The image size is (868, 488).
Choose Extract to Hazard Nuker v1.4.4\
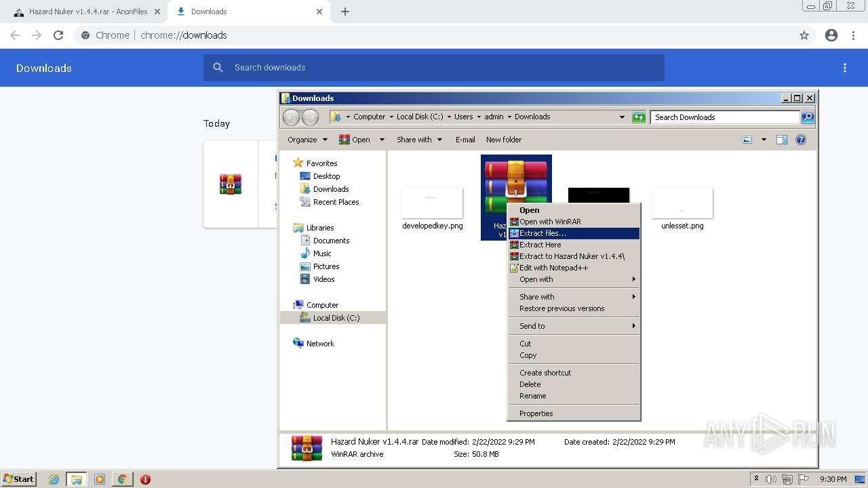click(x=574, y=256)
